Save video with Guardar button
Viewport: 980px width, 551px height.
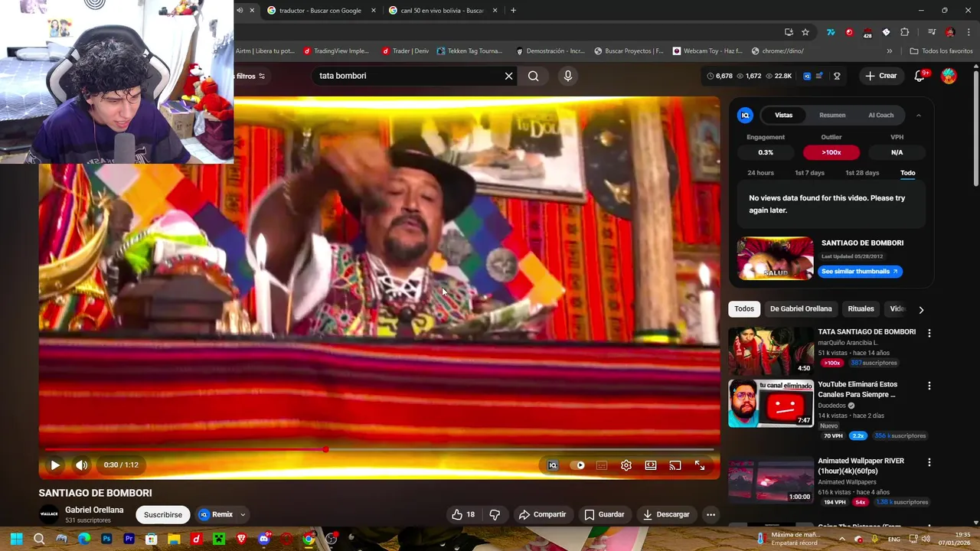pos(604,514)
